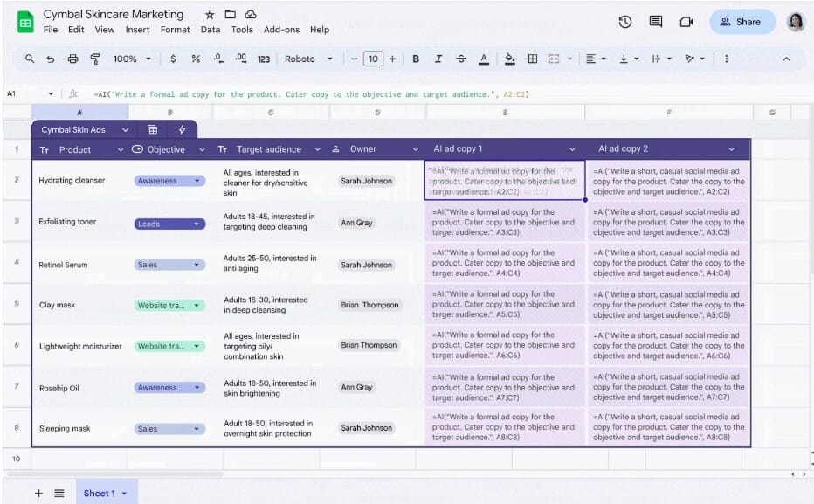Open the Roboto font dropdown

click(308, 59)
